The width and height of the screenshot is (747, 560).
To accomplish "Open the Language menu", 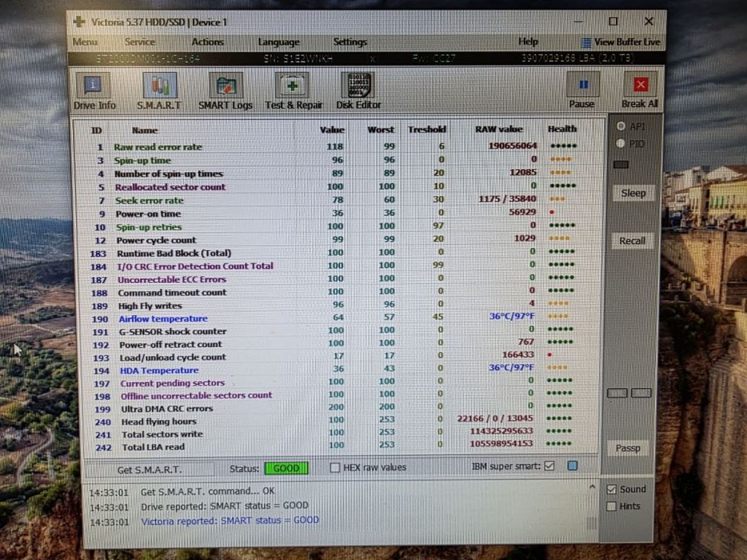I will click(x=279, y=42).
